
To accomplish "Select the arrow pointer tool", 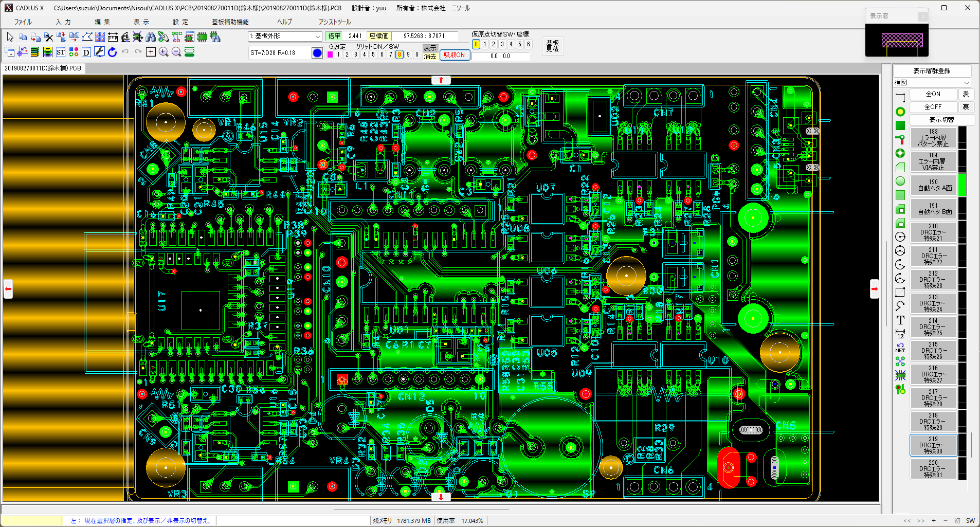I will click(x=10, y=37).
